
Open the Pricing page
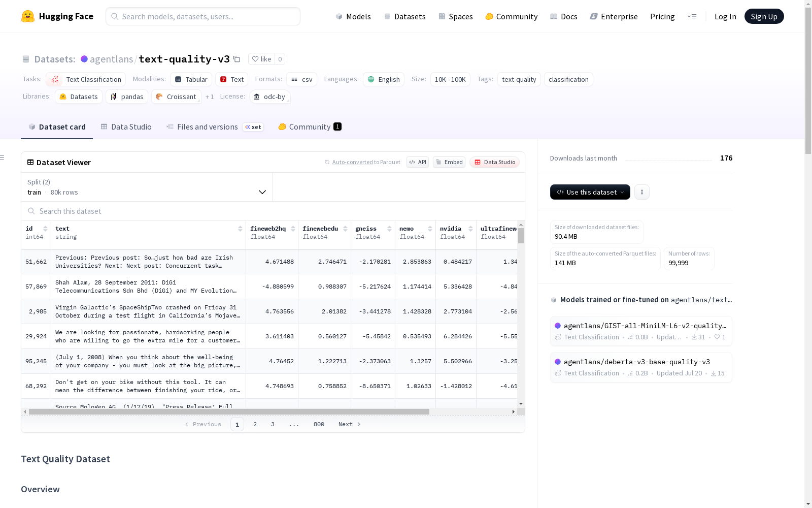pos(662,16)
